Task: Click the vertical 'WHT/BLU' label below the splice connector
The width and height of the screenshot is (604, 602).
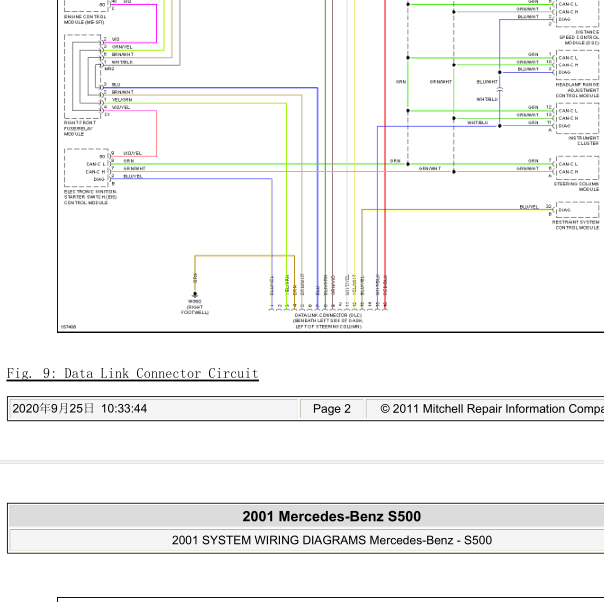Action: click(487, 99)
